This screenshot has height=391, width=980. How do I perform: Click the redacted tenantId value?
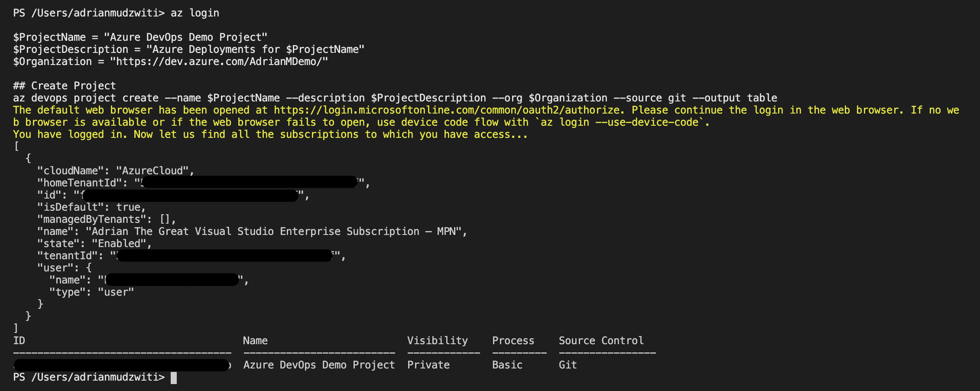(224, 256)
